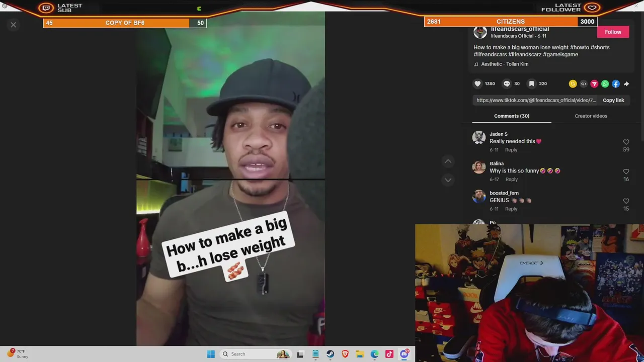
Task: Open lifeandscars_official username
Action: [x=520, y=29]
